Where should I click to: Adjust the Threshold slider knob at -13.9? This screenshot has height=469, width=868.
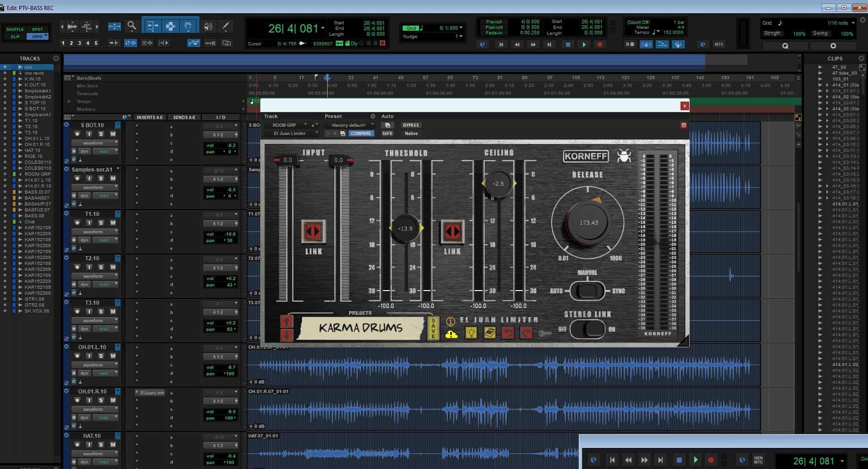(x=405, y=228)
